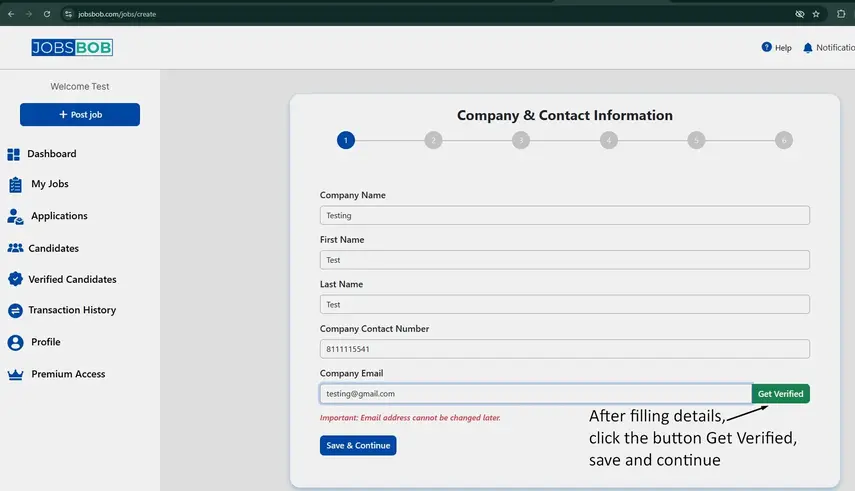
Task: Select step 1 in progress stepper
Action: (x=346, y=140)
